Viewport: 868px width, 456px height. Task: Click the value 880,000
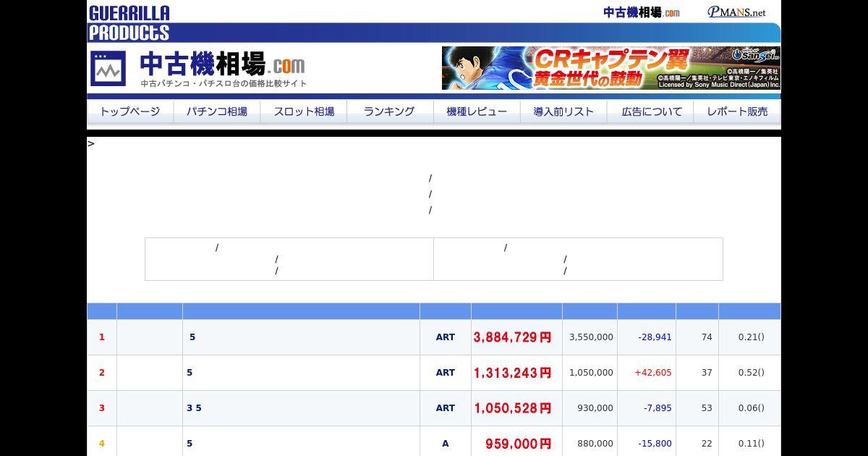pyautogui.click(x=595, y=444)
